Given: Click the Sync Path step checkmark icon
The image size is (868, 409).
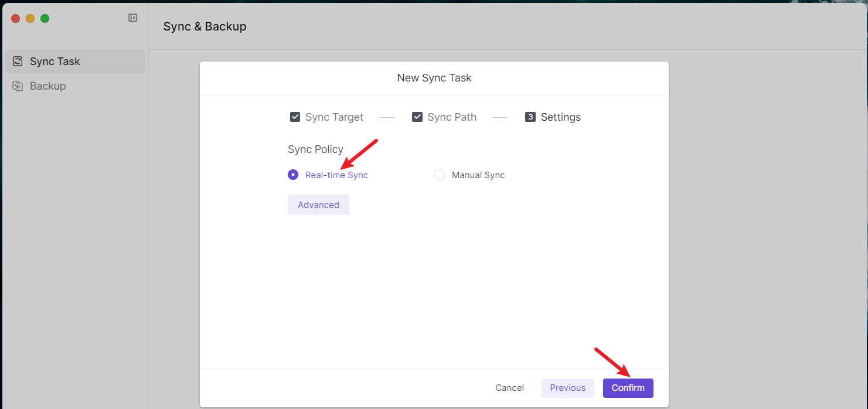Looking at the screenshot, I should click(x=417, y=117).
